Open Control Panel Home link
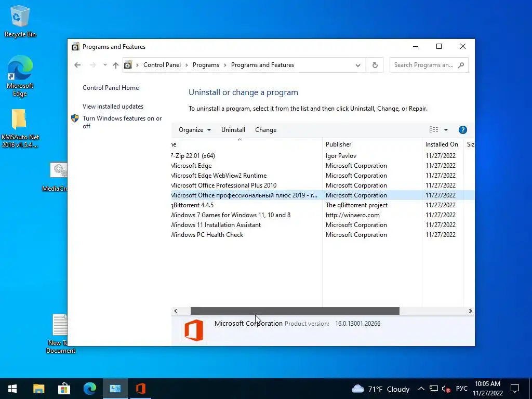Image resolution: width=532 pixels, height=399 pixels. 111,87
